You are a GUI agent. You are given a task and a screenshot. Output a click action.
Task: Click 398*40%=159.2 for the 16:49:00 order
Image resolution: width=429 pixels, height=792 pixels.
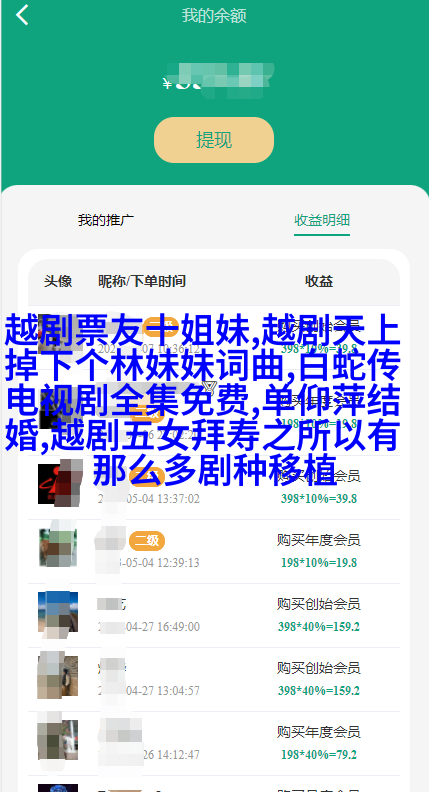(x=319, y=626)
